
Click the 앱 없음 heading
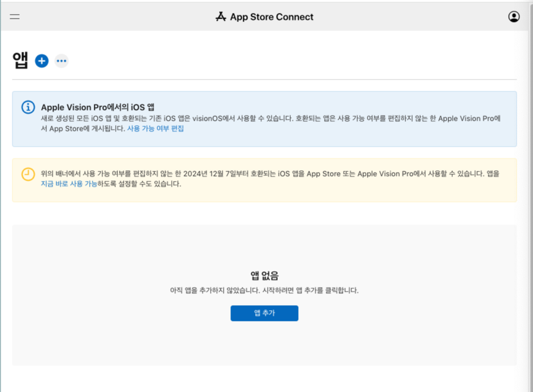click(x=264, y=275)
